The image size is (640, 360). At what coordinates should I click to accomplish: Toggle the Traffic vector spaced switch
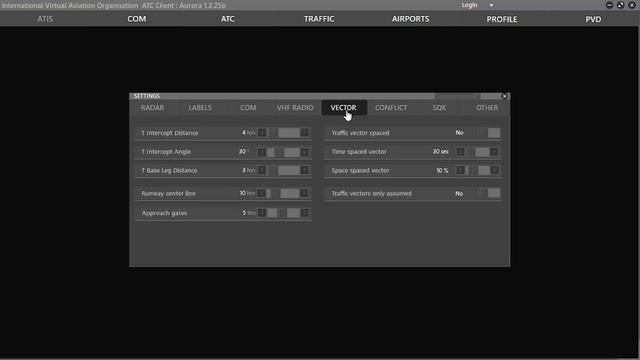489,133
